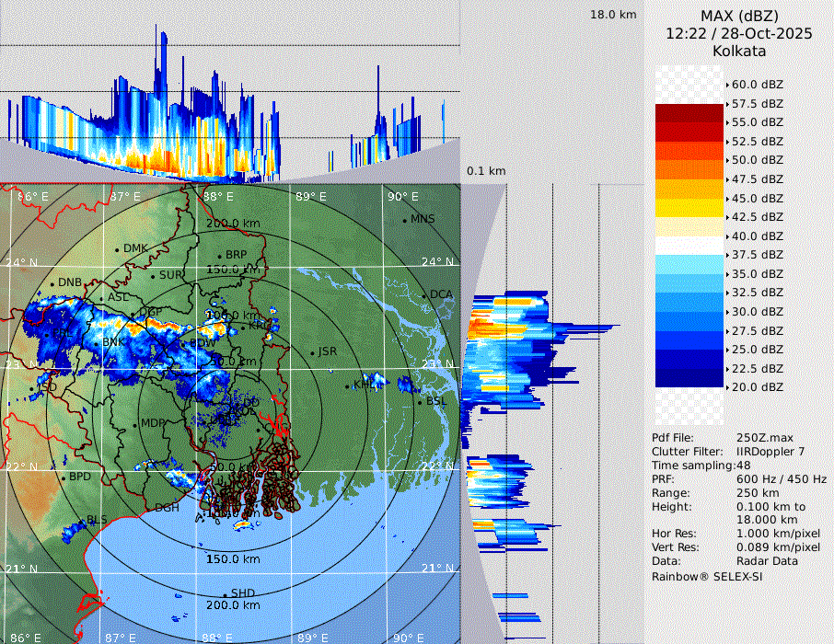Click the BSL station marker
Image resolution: width=834 pixels, height=644 pixels.
point(420,402)
